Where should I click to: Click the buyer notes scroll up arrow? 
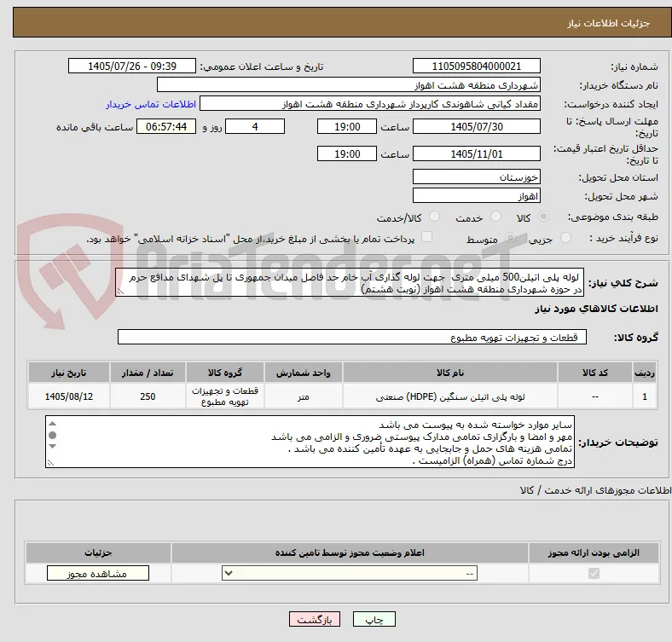(x=52, y=424)
